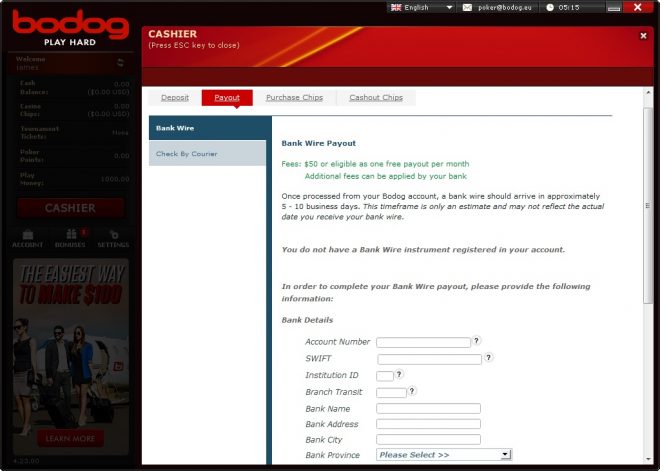Click the Bank Wire Payout heading

(319, 143)
